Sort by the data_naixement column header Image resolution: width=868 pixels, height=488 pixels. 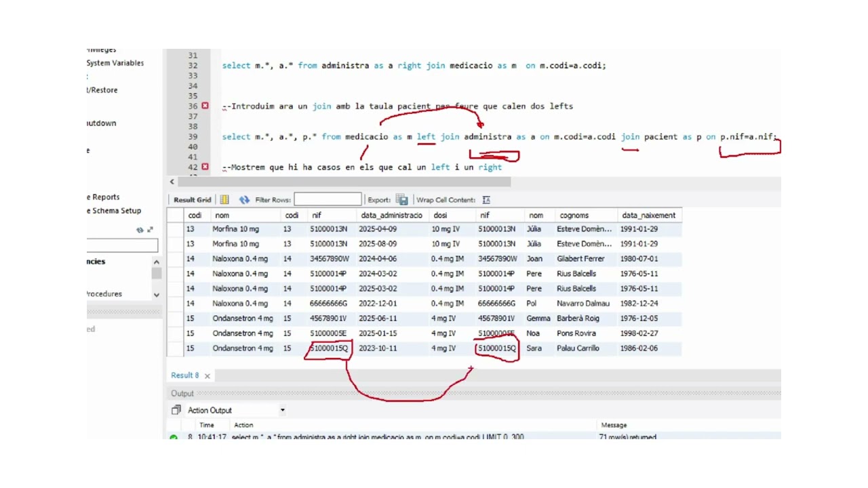click(x=648, y=216)
